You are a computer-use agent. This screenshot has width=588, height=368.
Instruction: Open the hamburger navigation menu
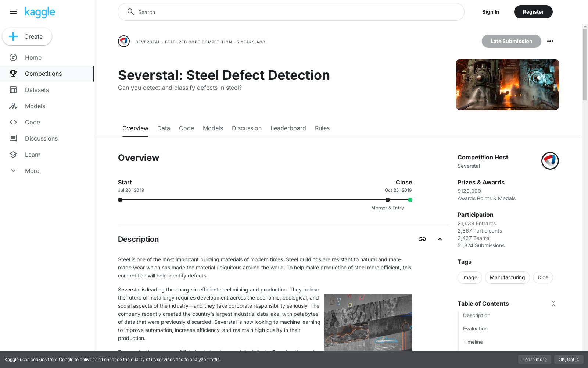click(13, 12)
